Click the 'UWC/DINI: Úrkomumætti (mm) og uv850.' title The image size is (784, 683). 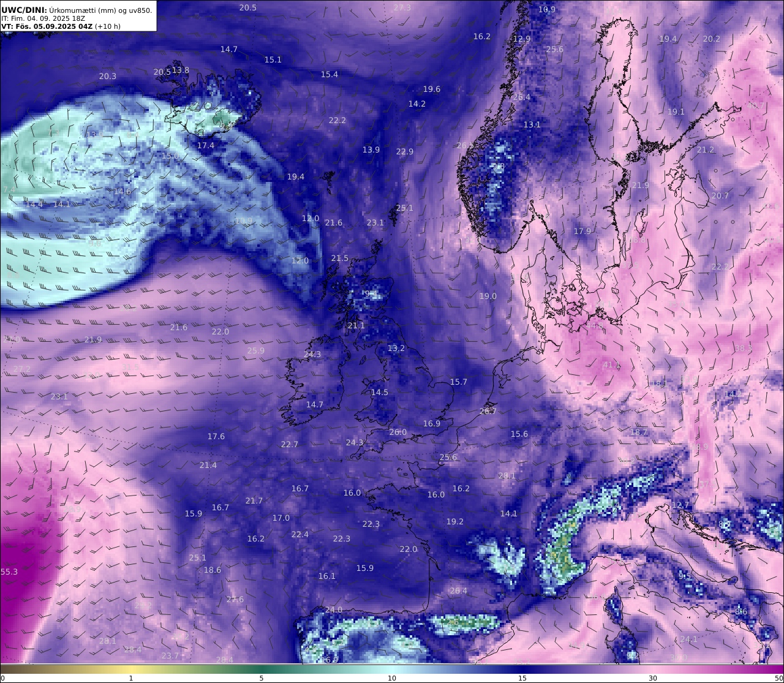[77, 10]
